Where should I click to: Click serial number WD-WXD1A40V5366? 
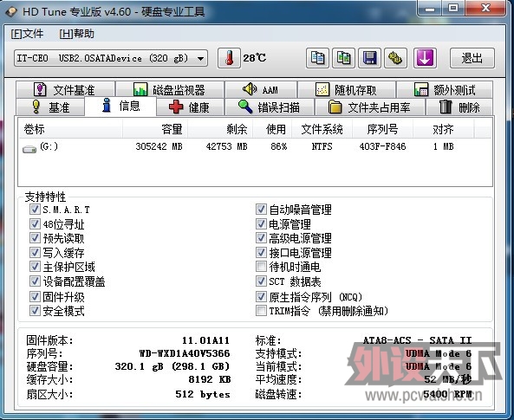click(x=185, y=353)
